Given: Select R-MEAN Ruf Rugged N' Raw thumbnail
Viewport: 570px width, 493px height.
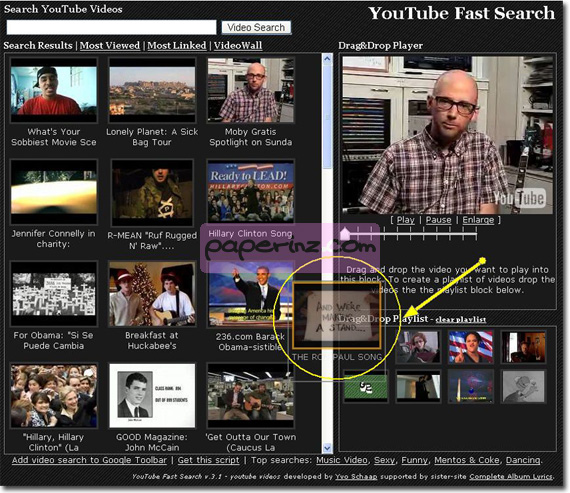Looking at the screenshot, I should click(152, 193).
